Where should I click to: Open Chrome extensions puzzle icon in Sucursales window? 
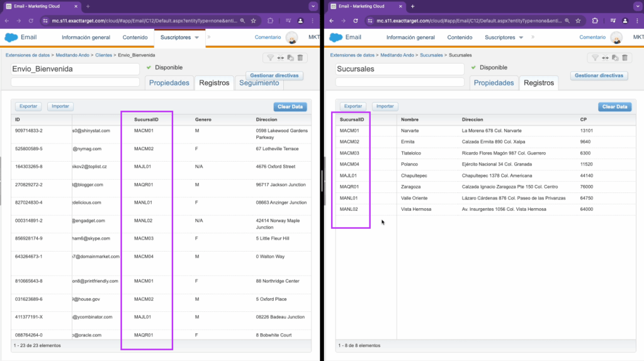click(x=594, y=21)
